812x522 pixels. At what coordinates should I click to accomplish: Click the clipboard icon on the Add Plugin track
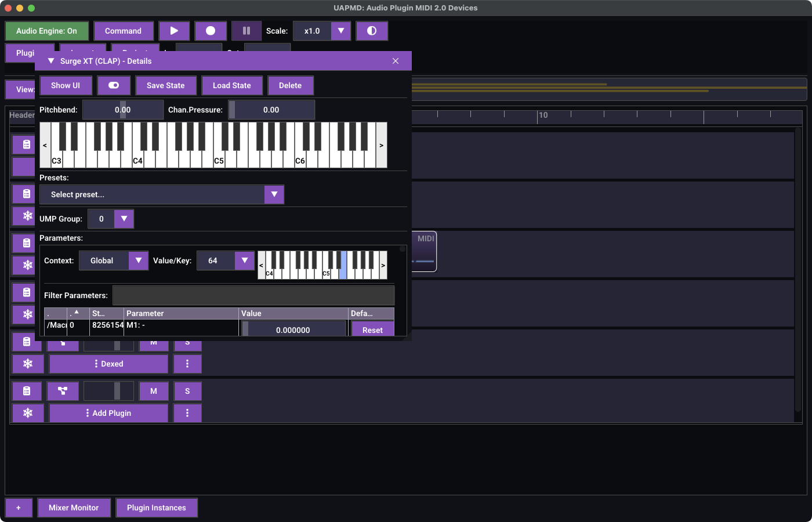27,391
